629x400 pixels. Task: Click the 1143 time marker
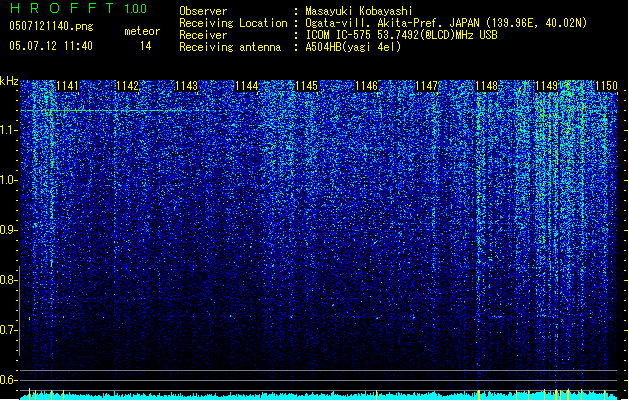point(187,86)
